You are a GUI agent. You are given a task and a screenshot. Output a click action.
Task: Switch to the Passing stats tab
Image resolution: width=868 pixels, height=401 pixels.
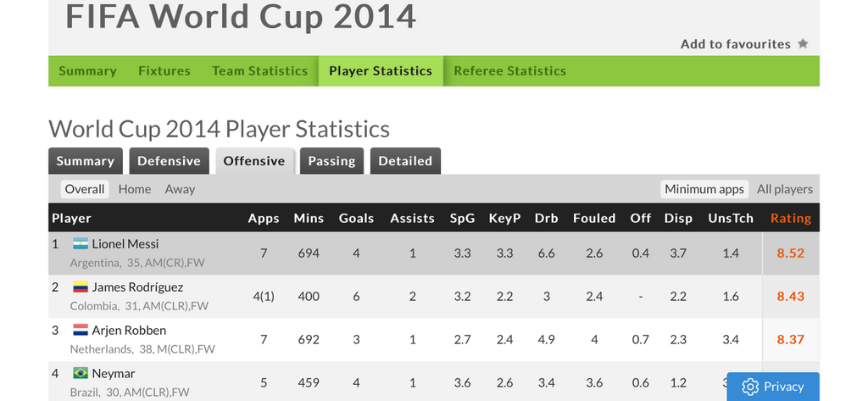click(331, 161)
